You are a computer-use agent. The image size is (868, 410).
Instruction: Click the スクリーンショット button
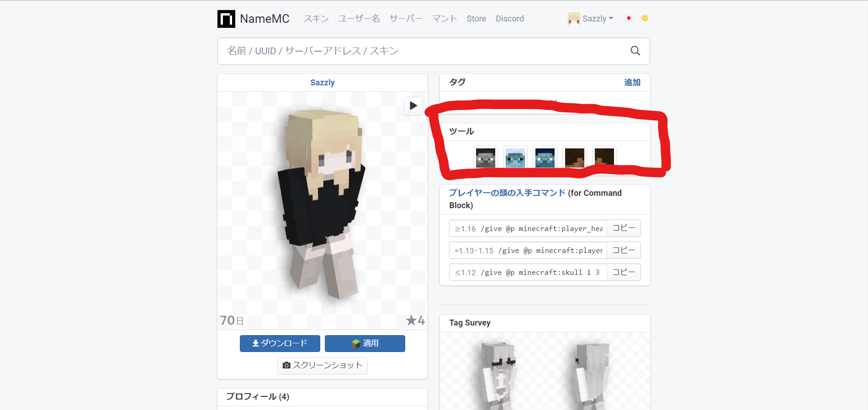323,365
